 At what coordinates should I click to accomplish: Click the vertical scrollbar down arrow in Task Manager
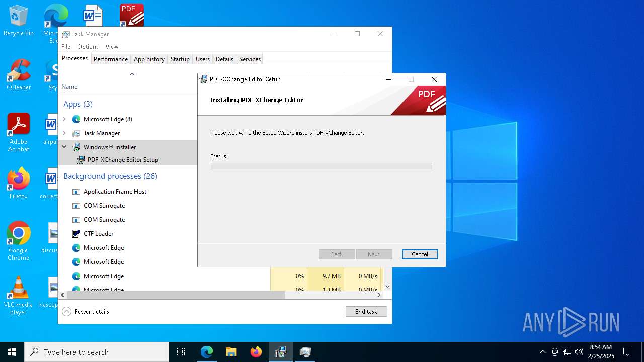[387, 287]
